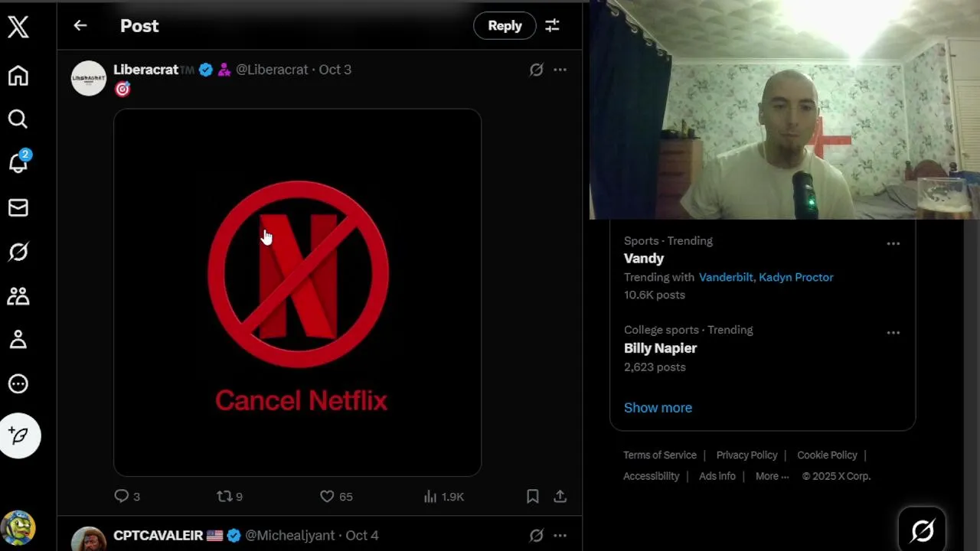Open Kadyn Proctor trending link
This screenshot has height=551, width=980.
(796, 277)
